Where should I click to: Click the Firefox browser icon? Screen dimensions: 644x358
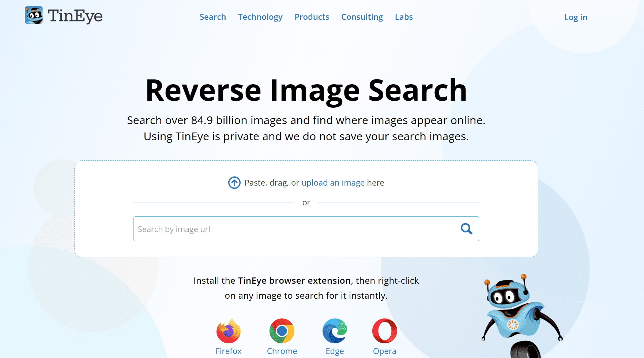pos(229,331)
